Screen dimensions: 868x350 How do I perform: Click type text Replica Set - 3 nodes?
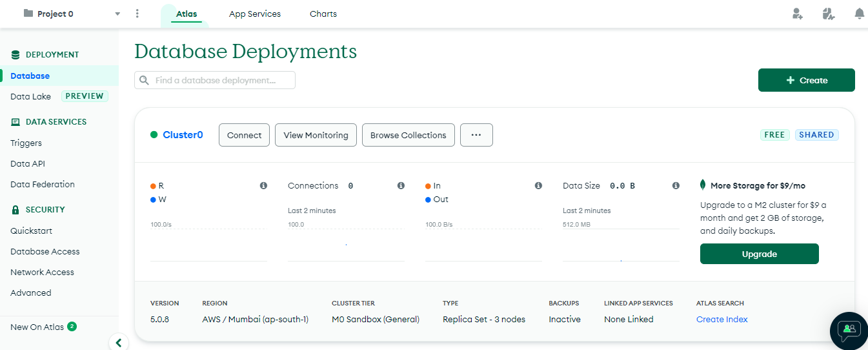click(484, 319)
